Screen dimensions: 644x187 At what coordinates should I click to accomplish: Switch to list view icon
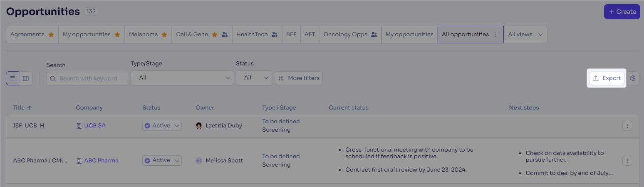pos(12,78)
